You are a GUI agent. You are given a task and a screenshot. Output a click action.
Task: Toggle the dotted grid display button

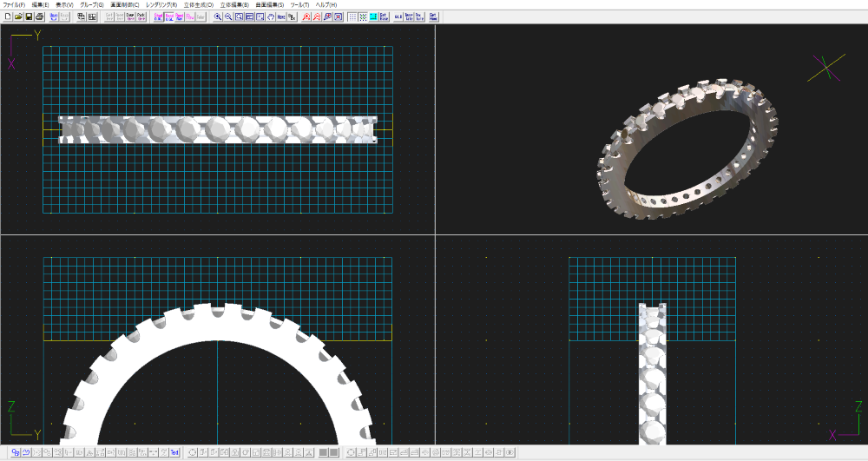352,16
